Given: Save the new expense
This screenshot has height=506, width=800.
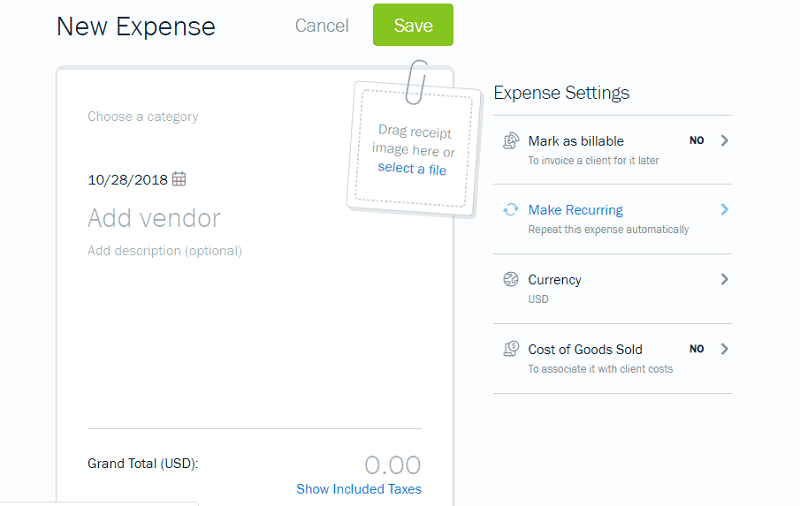Looking at the screenshot, I should point(413,25).
